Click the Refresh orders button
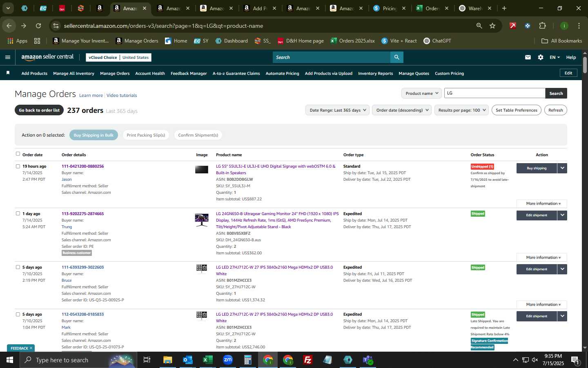Viewport: 588px width, 368px height. [x=555, y=110]
